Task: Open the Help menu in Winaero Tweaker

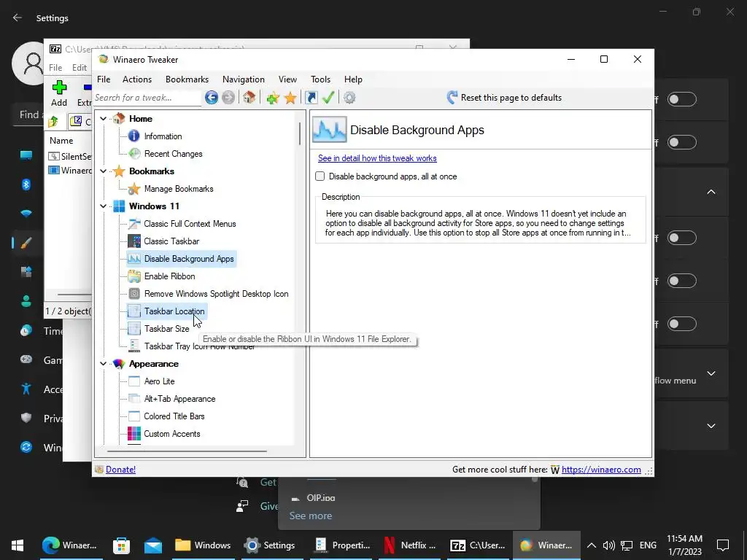Action: [353, 79]
